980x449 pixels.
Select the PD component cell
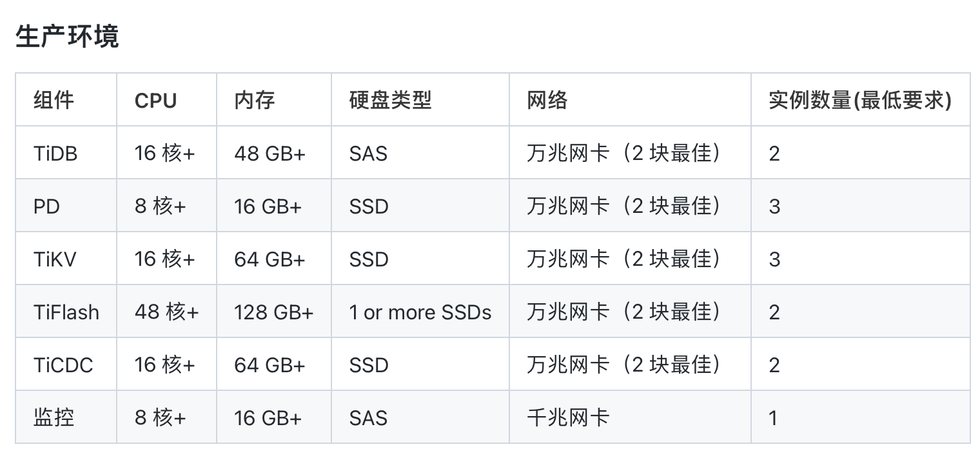(46, 206)
